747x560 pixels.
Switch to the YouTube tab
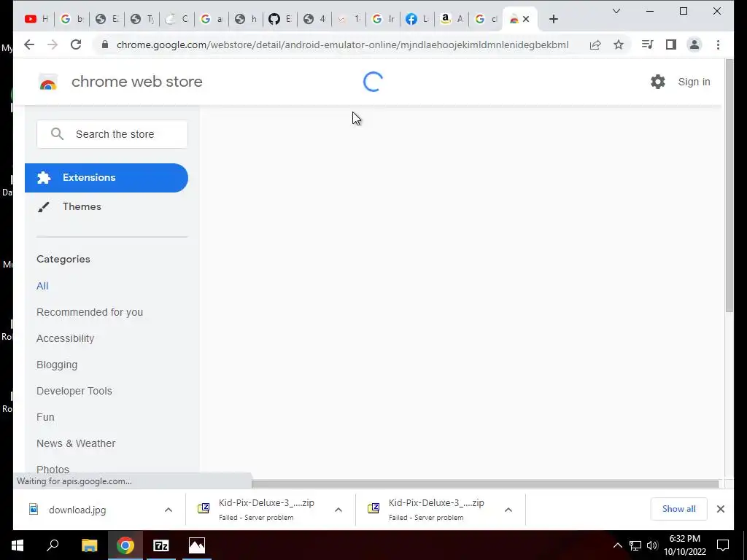tap(37, 19)
